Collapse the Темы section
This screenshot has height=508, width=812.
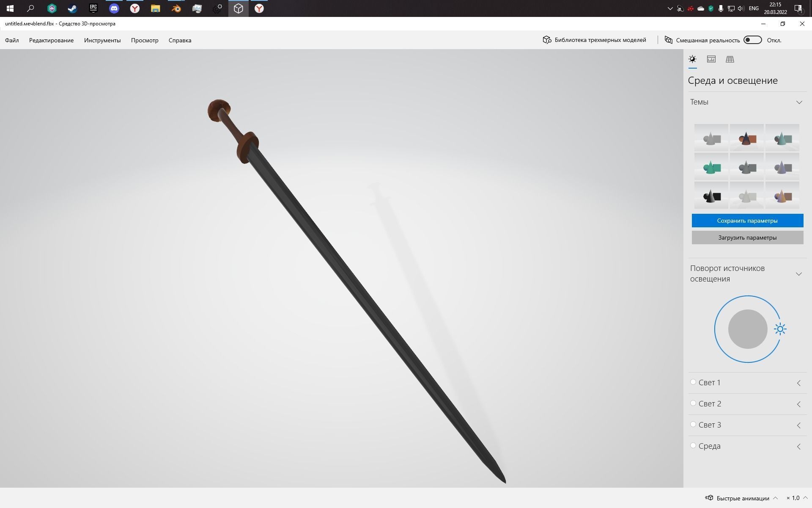[x=799, y=102]
